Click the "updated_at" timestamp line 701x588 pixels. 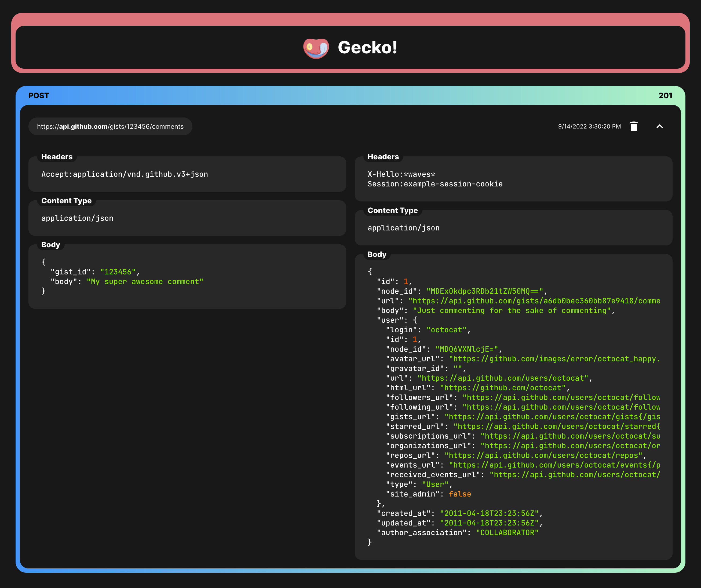coord(460,523)
